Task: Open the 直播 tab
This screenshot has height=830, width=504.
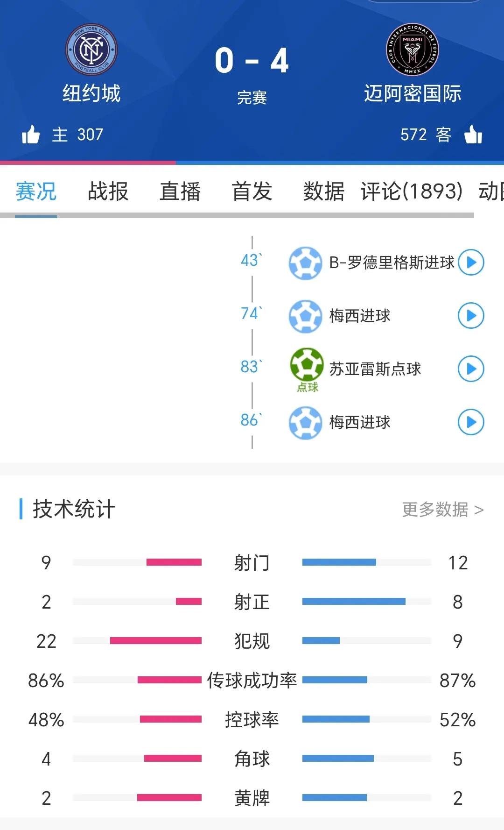Action: tap(180, 192)
